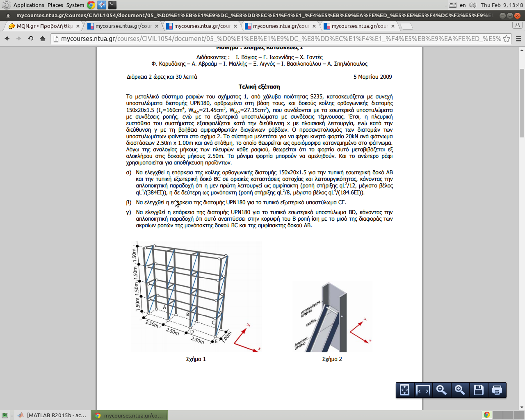Bookmark this page with the star icon
Image resolution: width=525 pixels, height=420 pixels.
click(x=507, y=39)
